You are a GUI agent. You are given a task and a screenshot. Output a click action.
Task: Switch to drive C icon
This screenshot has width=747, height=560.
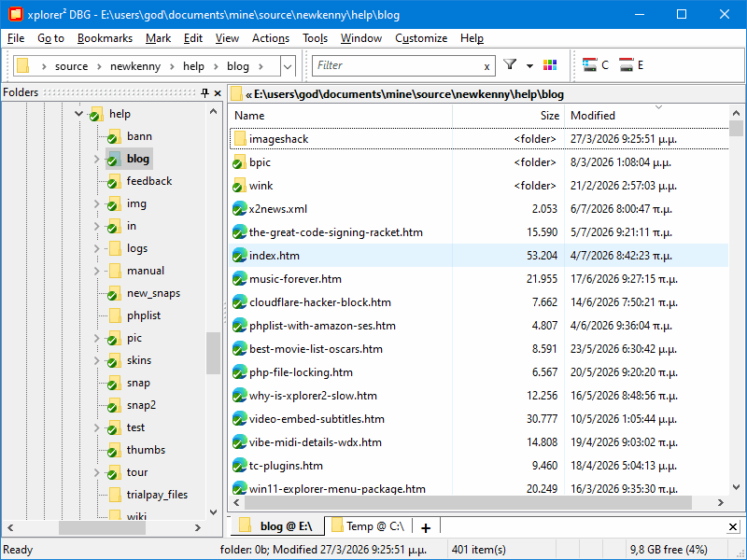click(596, 65)
